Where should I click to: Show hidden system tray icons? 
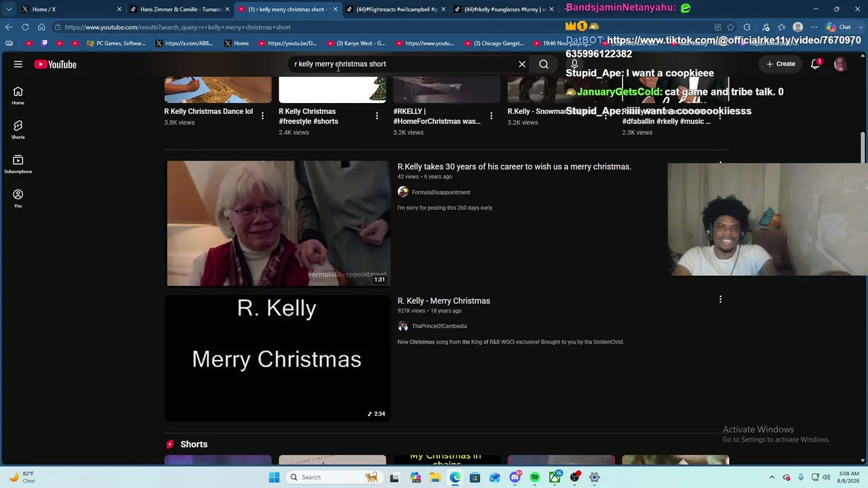pyautogui.click(x=772, y=477)
